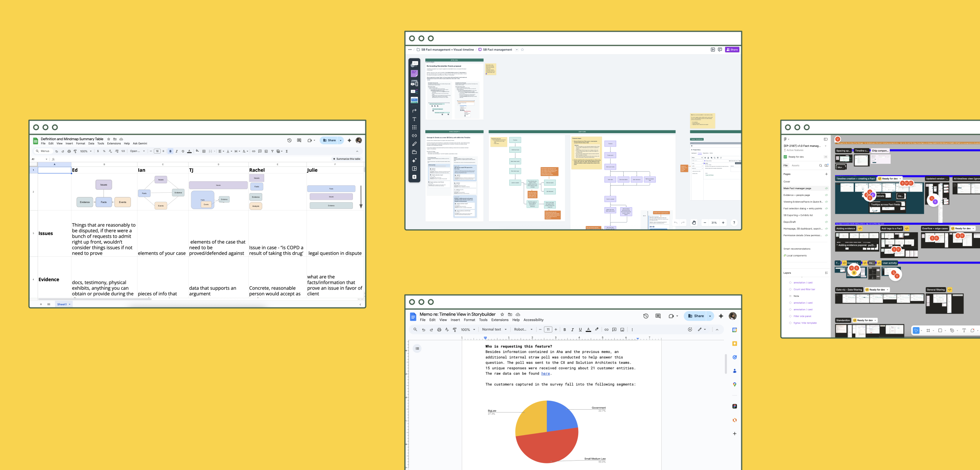
Task: Click the Summarize this table button
Action: 347,159
